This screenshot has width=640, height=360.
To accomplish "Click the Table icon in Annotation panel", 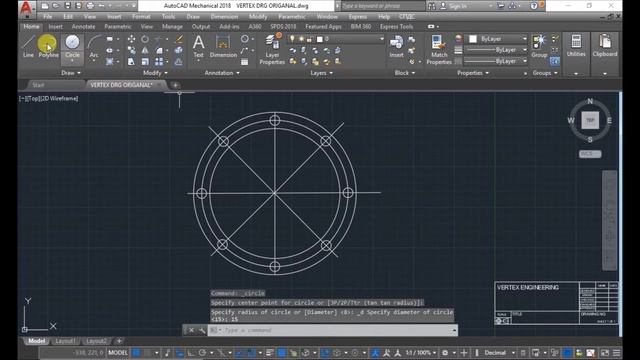I will point(244,62).
